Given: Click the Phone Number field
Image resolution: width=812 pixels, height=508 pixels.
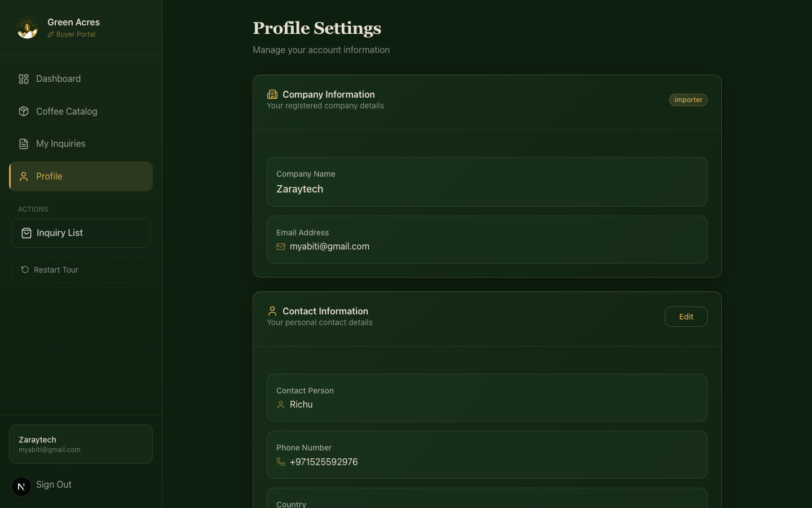Looking at the screenshot, I should coord(487,455).
